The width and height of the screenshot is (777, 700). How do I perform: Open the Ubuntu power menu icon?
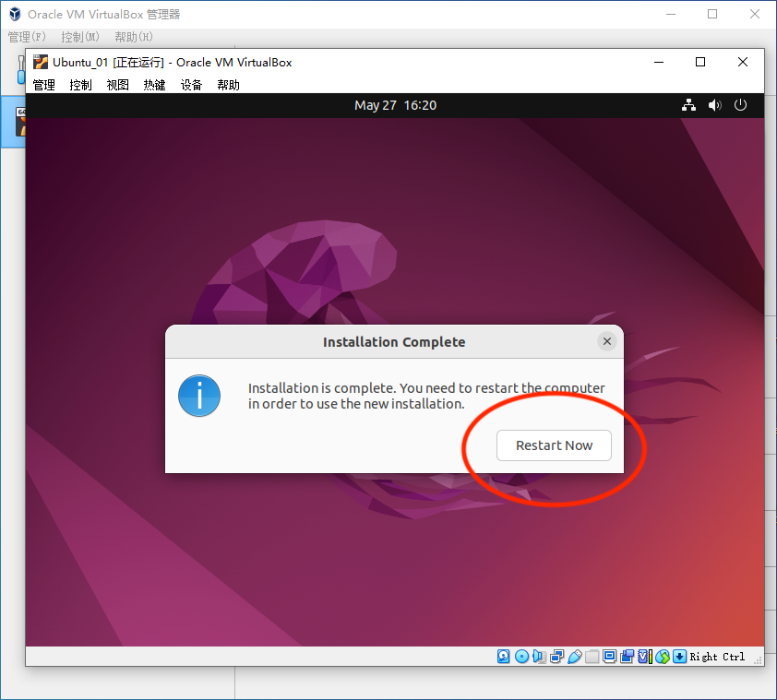click(x=740, y=105)
